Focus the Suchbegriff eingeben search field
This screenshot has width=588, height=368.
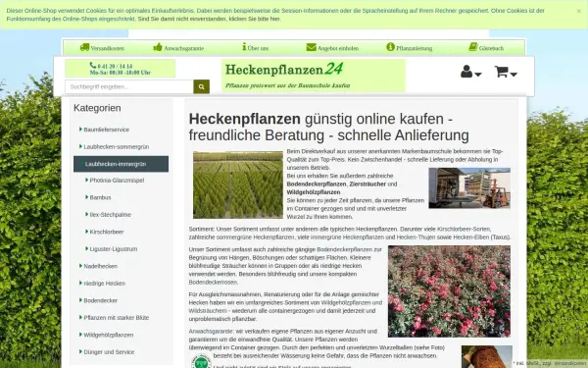click(129, 86)
